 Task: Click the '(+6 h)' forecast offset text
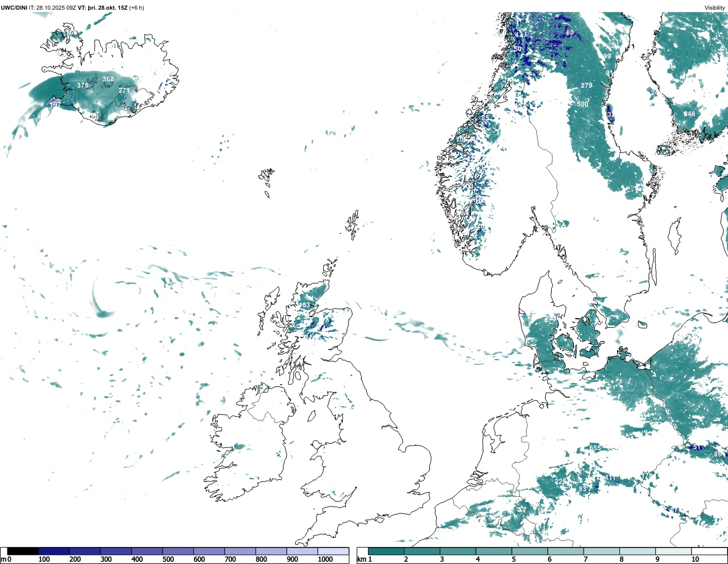(137, 8)
